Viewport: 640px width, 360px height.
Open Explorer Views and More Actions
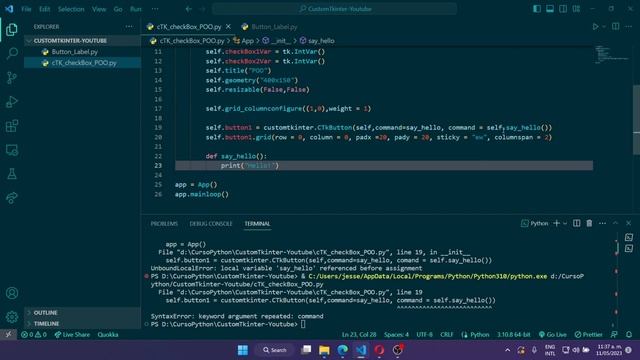click(x=129, y=27)
